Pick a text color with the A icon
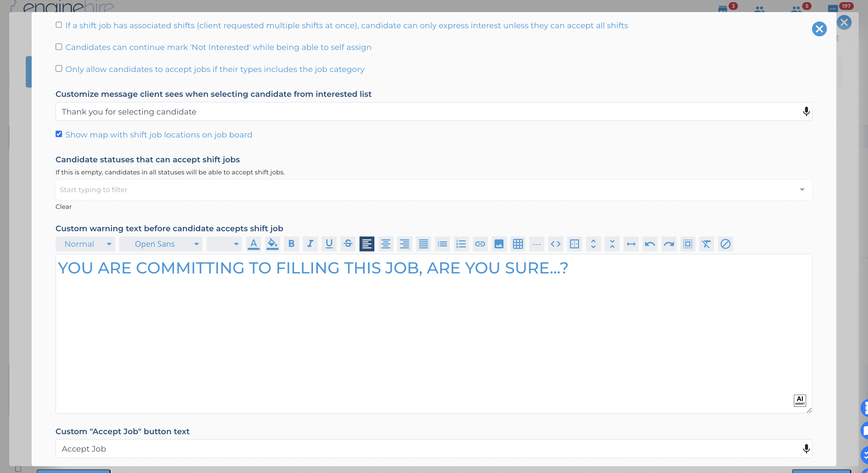Image resolution: width=868 pixels, height=473 pixels. [x=253, y=244]
